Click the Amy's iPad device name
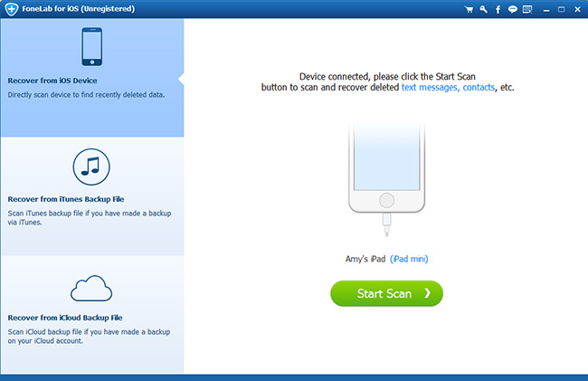This screenshot has width=588, height=381. point(365,259)
